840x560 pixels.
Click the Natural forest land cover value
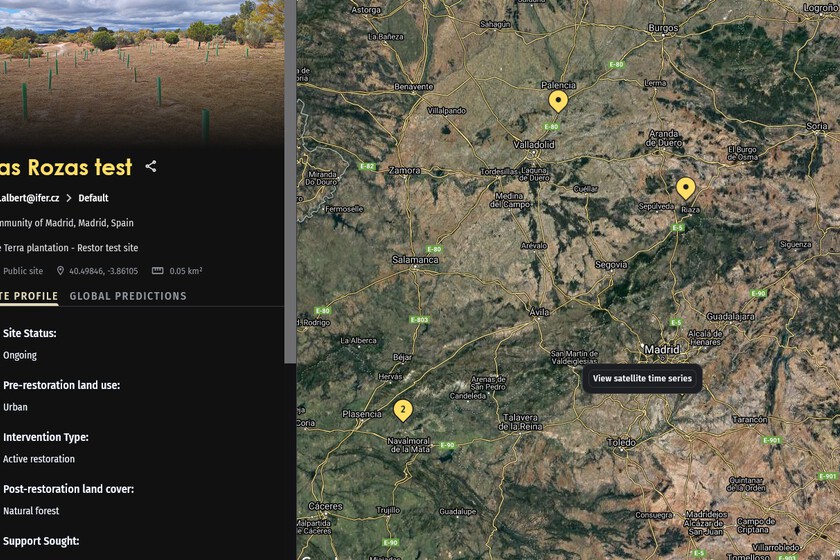pyautogui.click(x=31, y=511)
